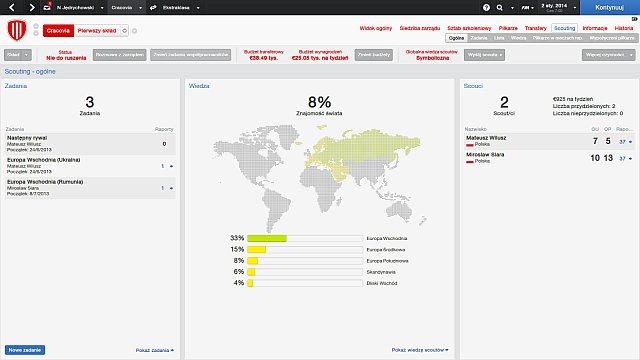Click the Zmień budżety button

(x=373, y=55)
